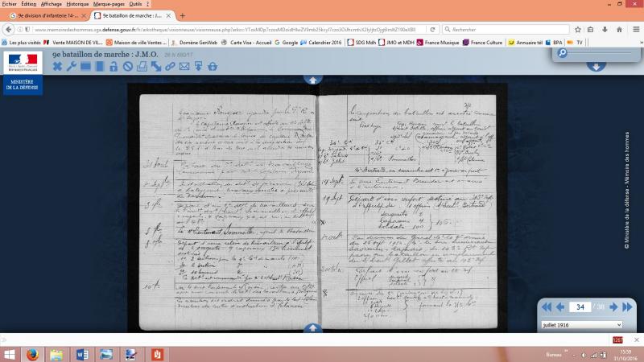Download the image with download arrow icon
Viewport: 644px width, 362px height.
pyautogui.click(x=198, y=67)
